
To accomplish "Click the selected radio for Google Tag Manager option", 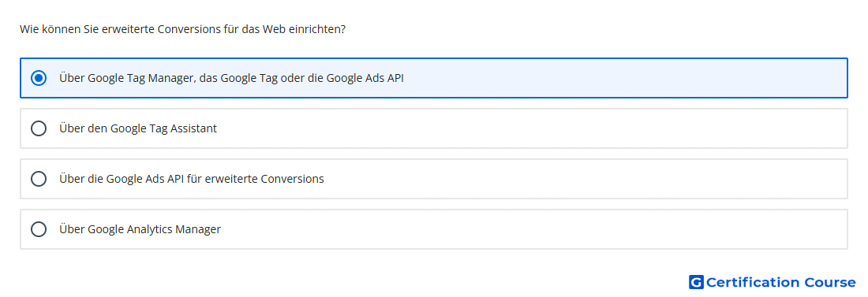I will pyautogui.click(x=39, y=78).
